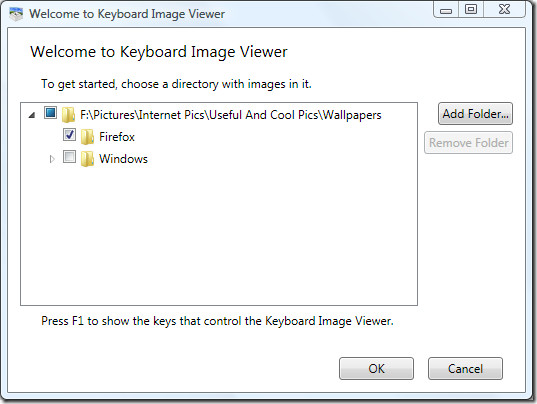Select the Firefox tree item label
Image resolution: width=537 pixels, height=404 pixels.
(x=117, y=137)
